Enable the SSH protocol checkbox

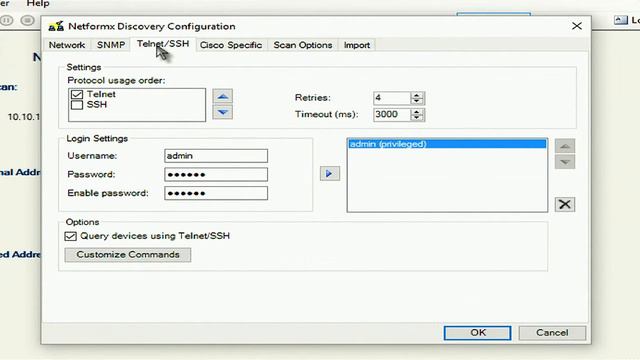click(77, 105)
